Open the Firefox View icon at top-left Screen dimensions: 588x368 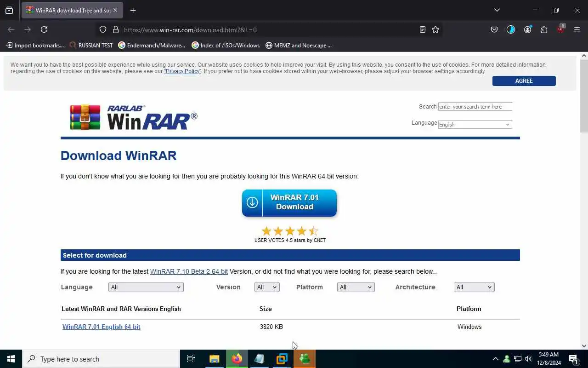9,10
